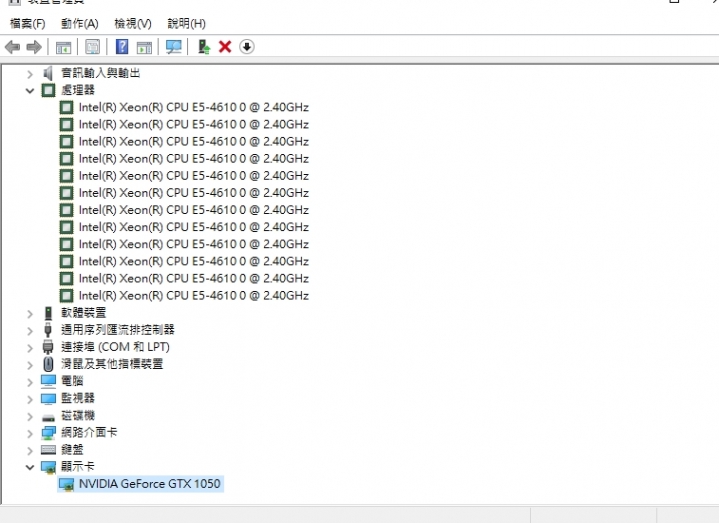Expand the 網路介面卡 category
The image size is (720, 523).
pyautogui.click(x=30, y=433)
